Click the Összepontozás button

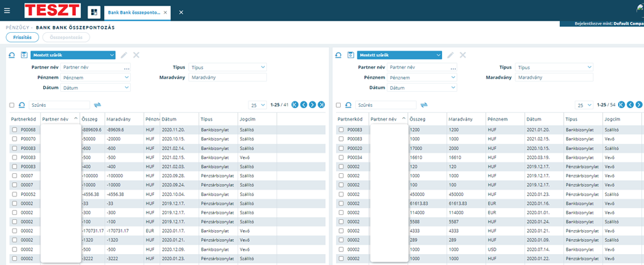tap(66, 38)
